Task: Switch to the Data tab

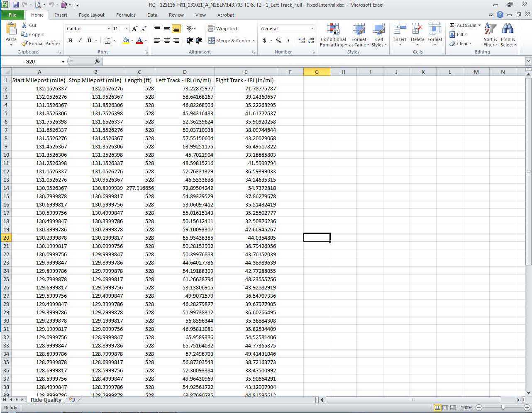Action: click(152, 15)
